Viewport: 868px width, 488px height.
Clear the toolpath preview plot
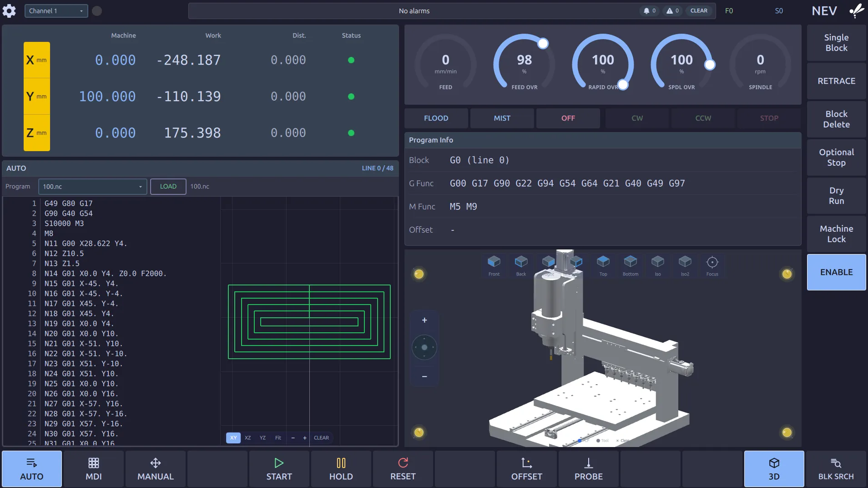321,438
